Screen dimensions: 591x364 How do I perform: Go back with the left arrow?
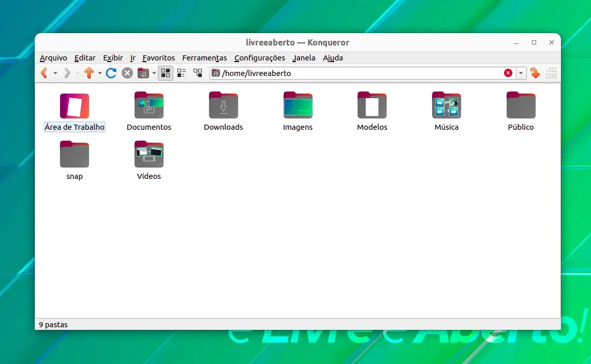(x=44, y=73)
